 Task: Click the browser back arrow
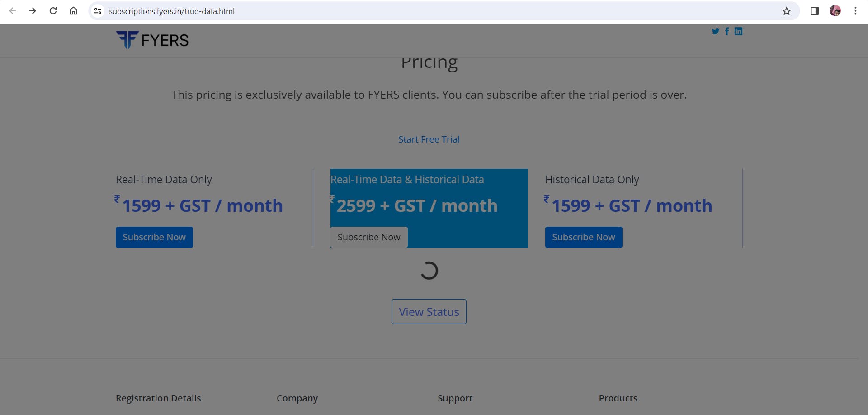(13, 11)
